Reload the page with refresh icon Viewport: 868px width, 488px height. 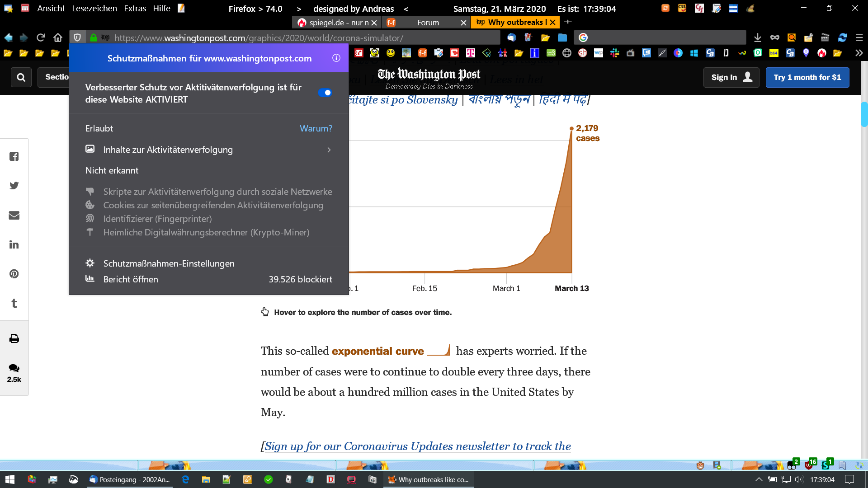pos(41,38)
